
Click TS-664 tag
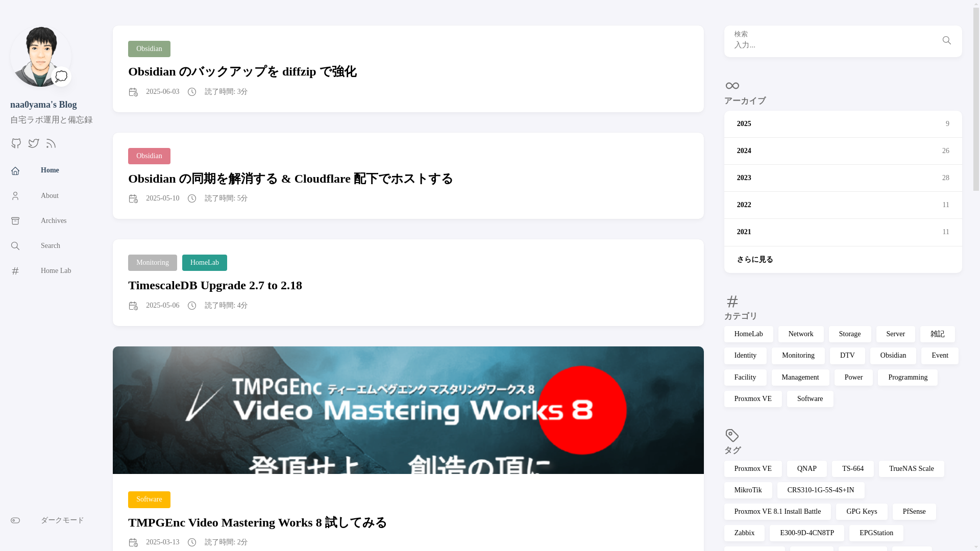coord(853,469)
